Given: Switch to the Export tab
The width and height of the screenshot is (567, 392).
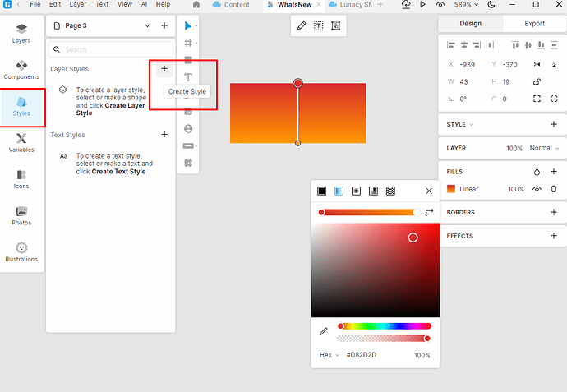Looking at the screenshot, I should [534, 24].
